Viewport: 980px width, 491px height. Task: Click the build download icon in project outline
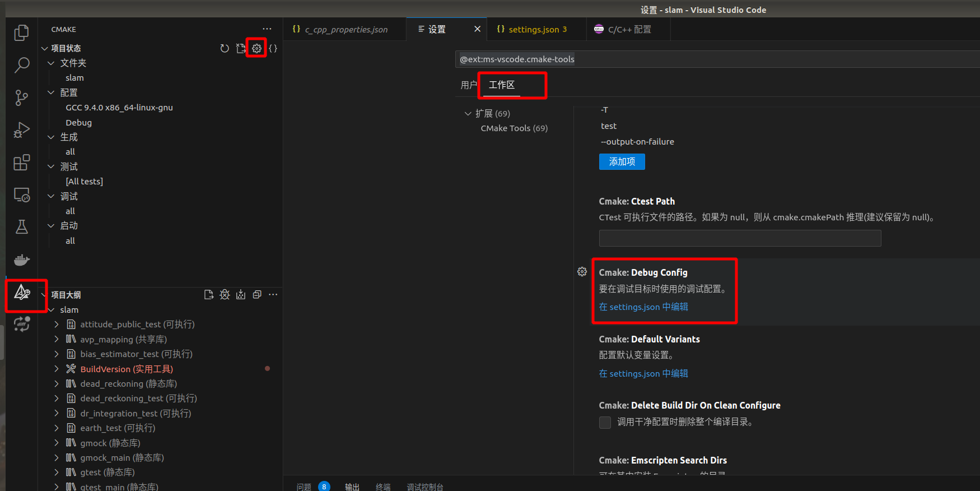coord(241,295)
